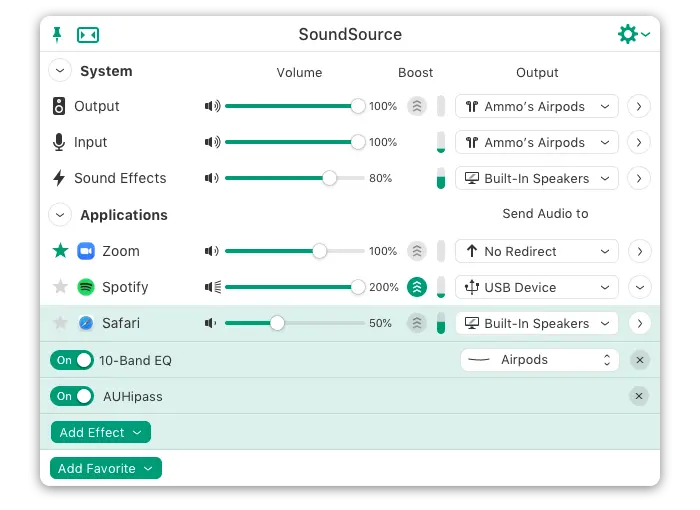This screenshot has width=700, height=510.
Task: Expand Input row details arrow
Action: click(639, 142)
